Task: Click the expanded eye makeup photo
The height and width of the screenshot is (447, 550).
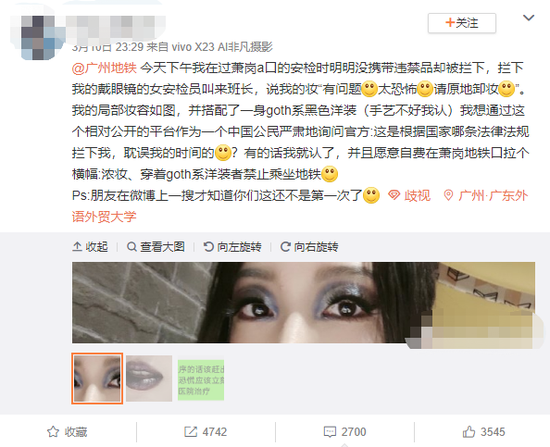Action: tap(303, 302)
